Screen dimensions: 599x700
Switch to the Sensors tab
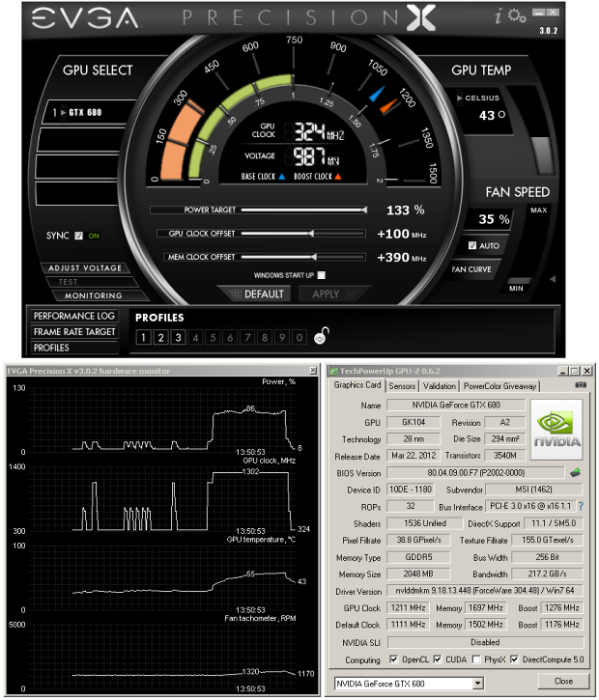402,386
